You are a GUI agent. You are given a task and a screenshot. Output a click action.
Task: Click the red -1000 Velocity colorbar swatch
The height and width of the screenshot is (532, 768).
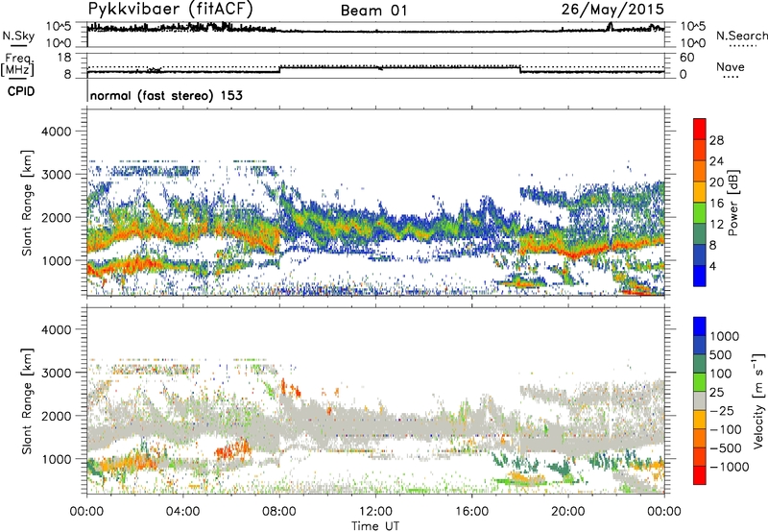(700, 474)
